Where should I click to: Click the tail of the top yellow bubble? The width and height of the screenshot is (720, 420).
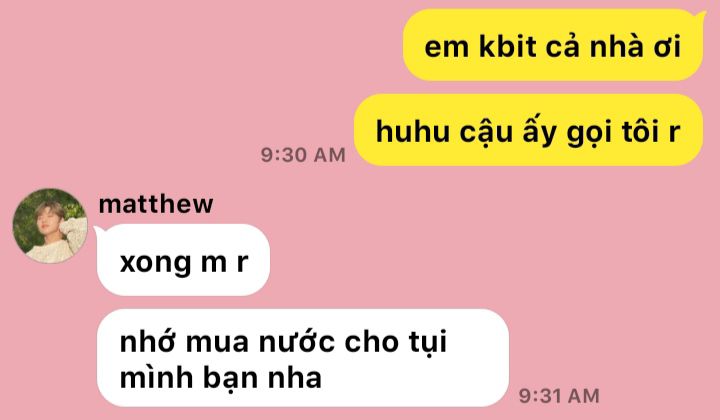coord(701,16)
